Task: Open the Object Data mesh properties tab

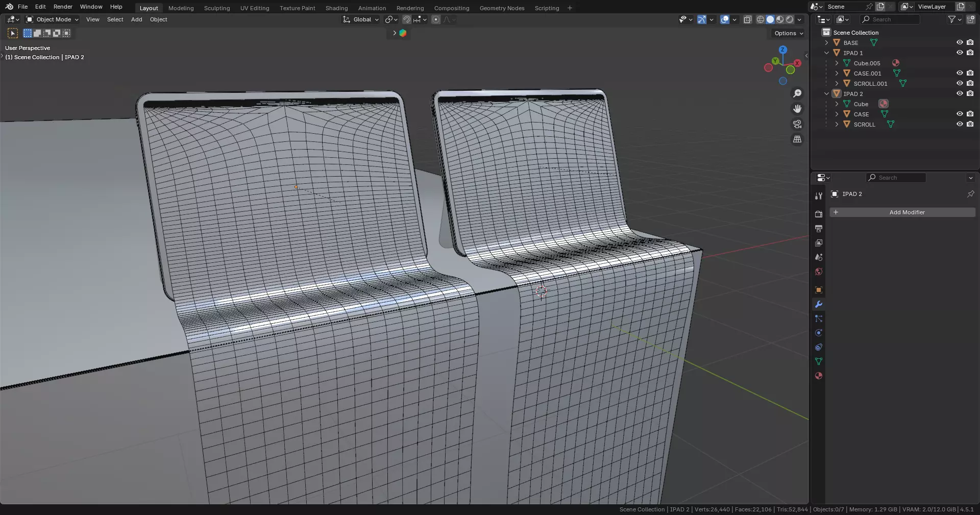Action: tap(819, 361)
